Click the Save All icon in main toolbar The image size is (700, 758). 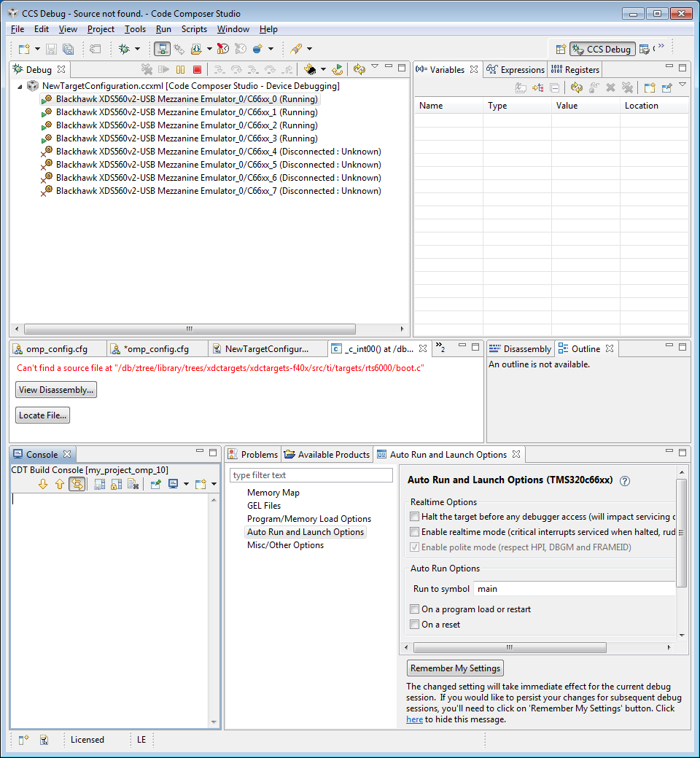pyautogui.click(x=69, y=49)
